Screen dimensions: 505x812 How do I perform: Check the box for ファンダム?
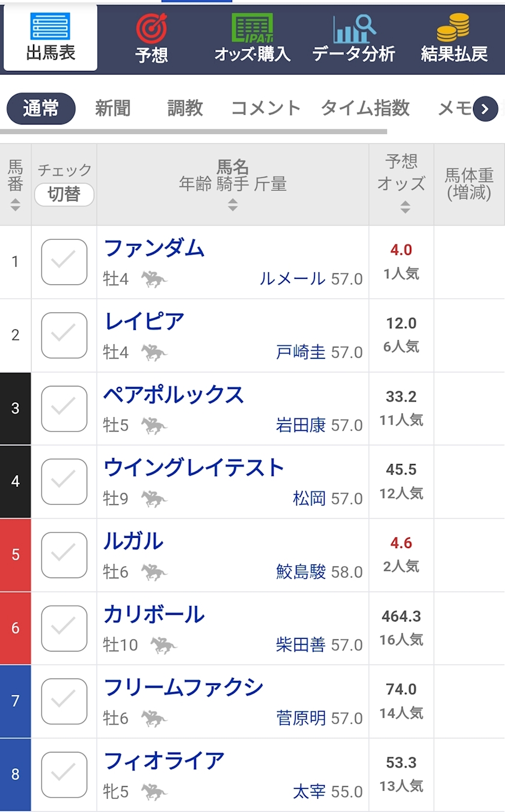point(64,262)
